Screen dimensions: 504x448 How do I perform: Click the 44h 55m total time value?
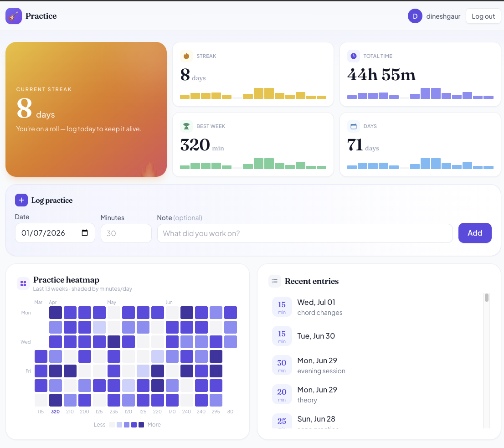click(381, 75)
